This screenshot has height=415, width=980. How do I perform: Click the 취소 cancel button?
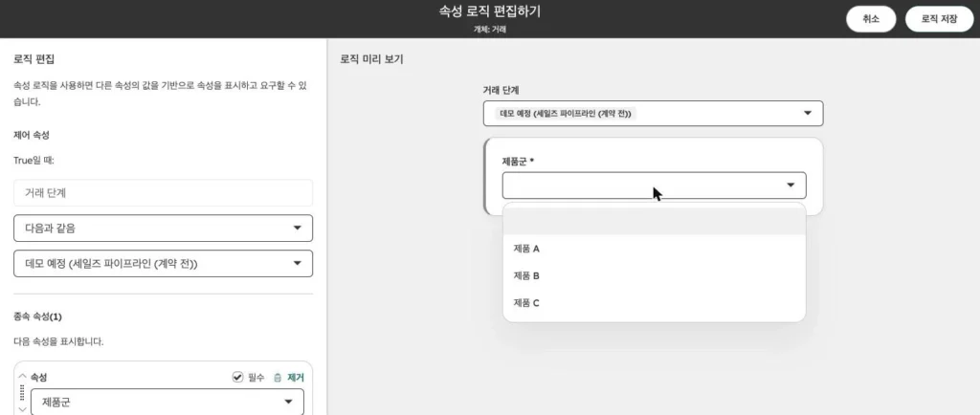coord(871,19)
